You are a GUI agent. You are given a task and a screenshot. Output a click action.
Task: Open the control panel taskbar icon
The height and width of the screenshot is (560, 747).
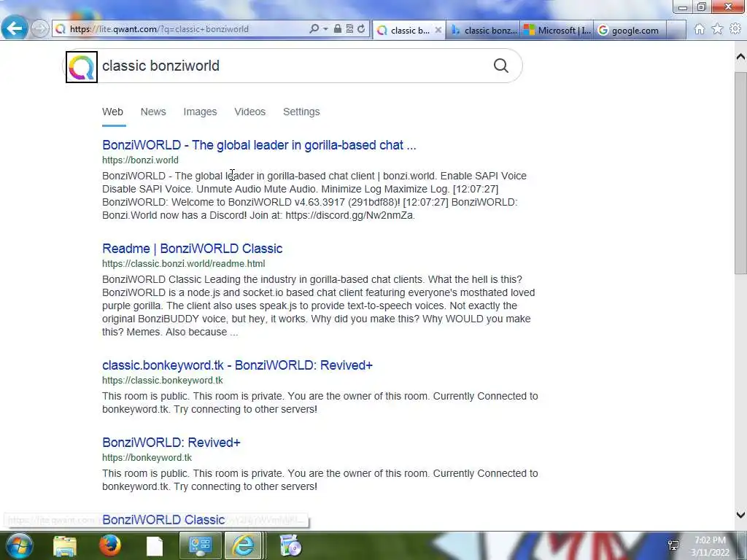coord(200,546)
